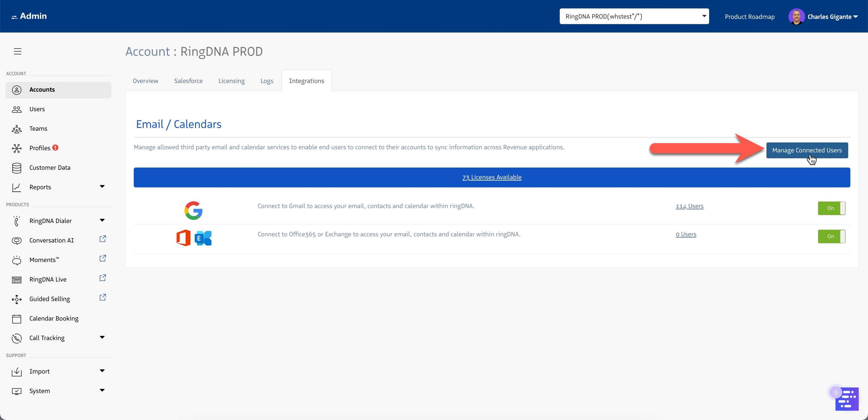Click the Teams group icon
The height and width of the screenshot is (420, 868).
16,129
